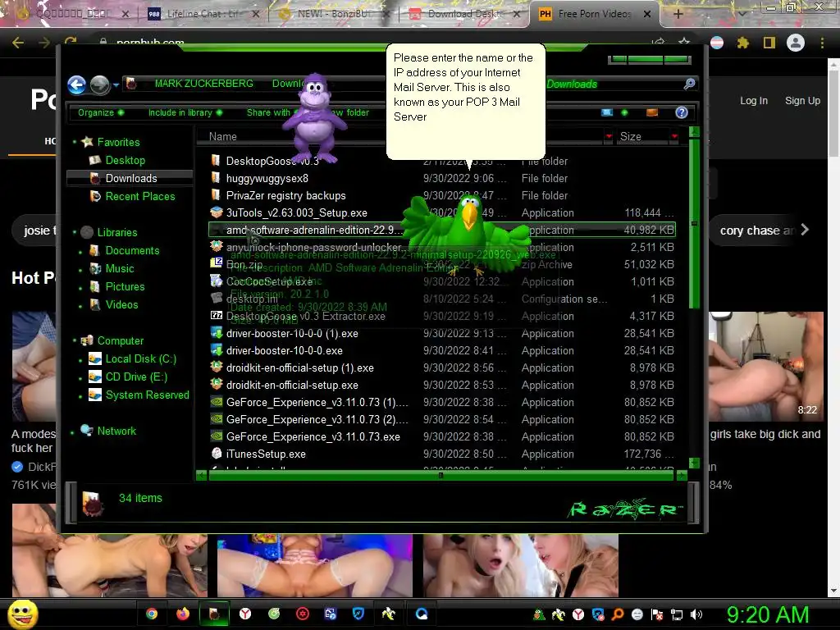Image resolution: width=840 pixels, height=630 pixels.
Task: Click the vertical scrollbar of file list
Action: coord(694,222)
